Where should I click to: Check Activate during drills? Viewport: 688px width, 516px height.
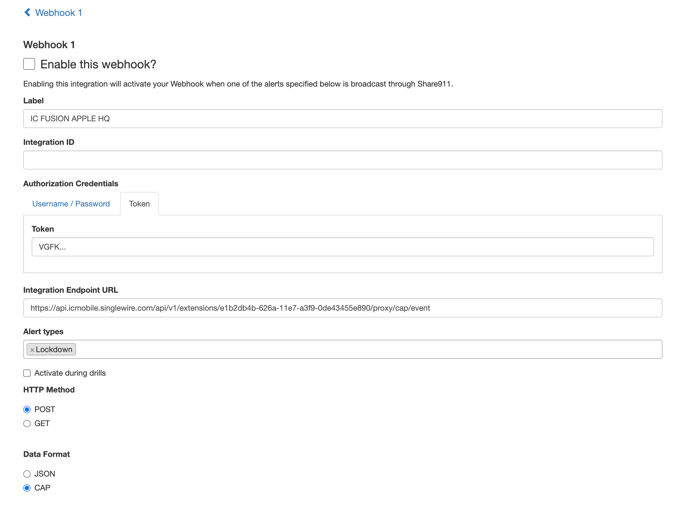coord(27,373)
